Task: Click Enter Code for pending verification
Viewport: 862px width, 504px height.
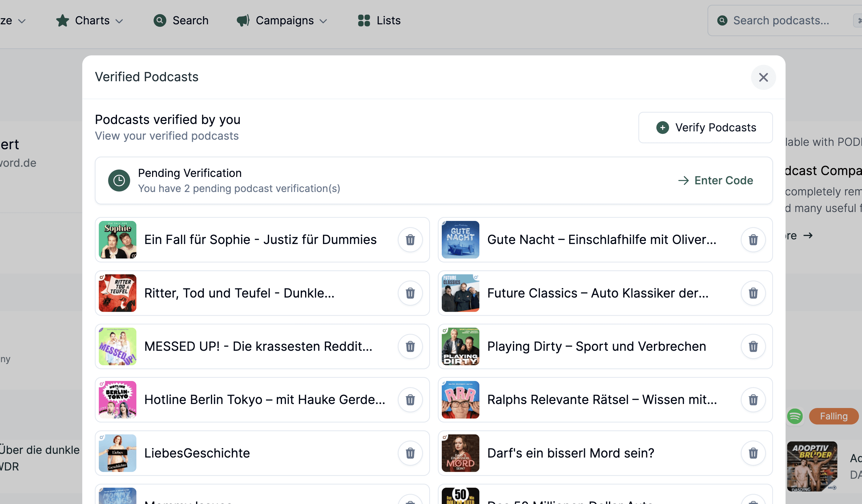Action: 715,181
